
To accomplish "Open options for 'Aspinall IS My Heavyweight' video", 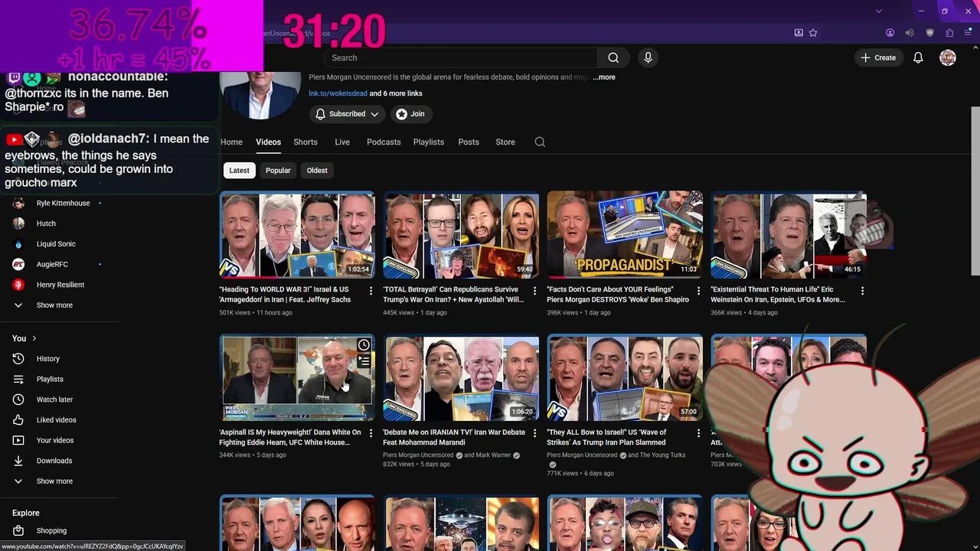I will (x=371, y=433).
